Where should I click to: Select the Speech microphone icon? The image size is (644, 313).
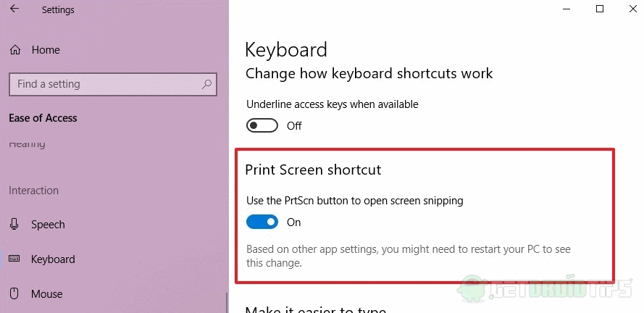[x=14, y=225]
